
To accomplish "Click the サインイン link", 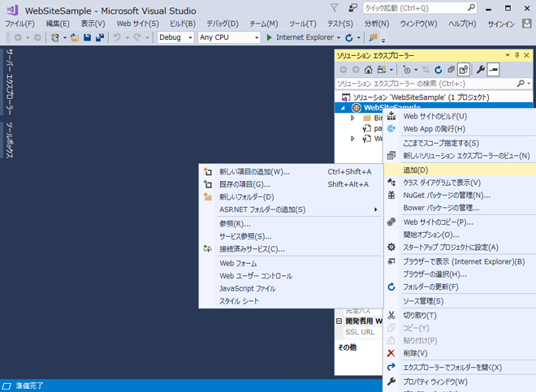I will (x=501, y=24).
